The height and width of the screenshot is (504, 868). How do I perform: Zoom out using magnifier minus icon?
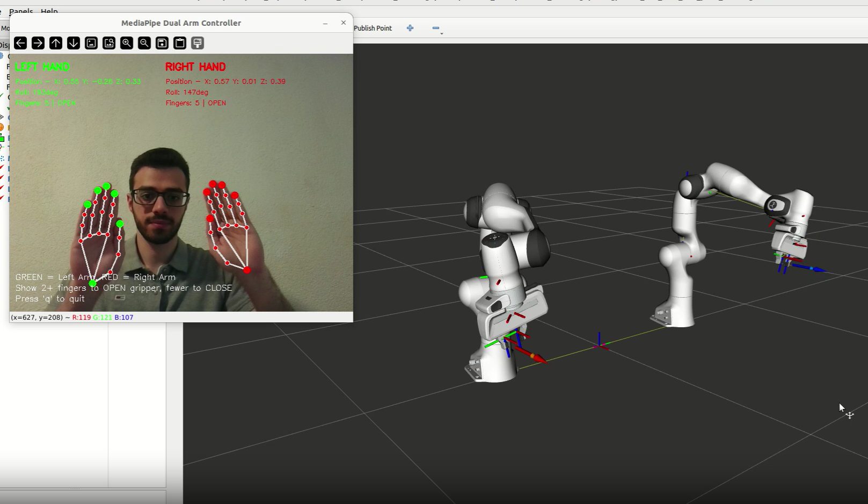tap(144, 43)
